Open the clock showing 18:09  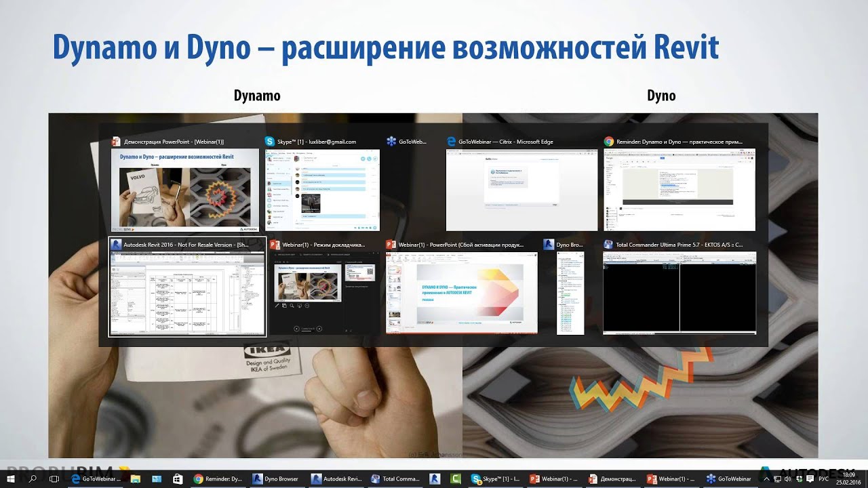848,479
